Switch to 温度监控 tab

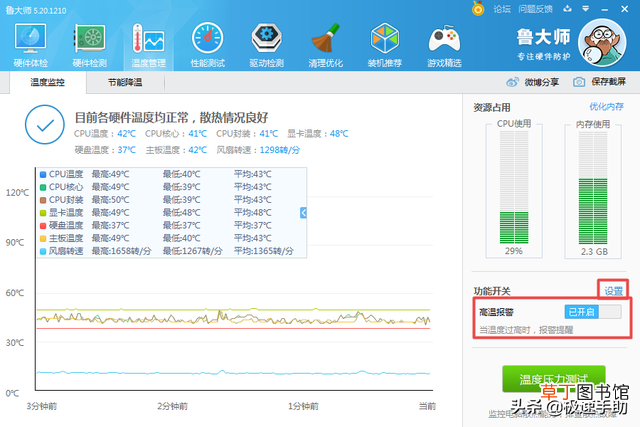[x=47, y=82]
